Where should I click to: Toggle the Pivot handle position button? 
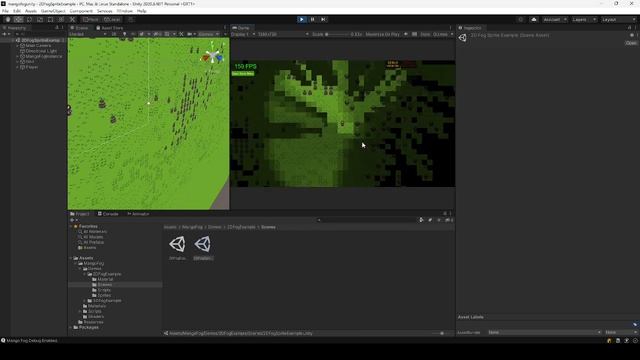(91, 19)
